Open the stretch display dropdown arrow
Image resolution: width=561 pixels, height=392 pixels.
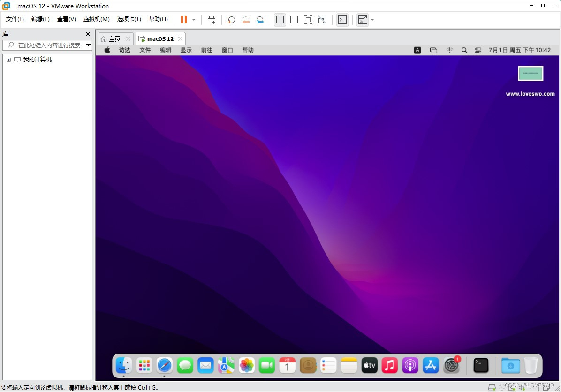(x=372, y=20)
